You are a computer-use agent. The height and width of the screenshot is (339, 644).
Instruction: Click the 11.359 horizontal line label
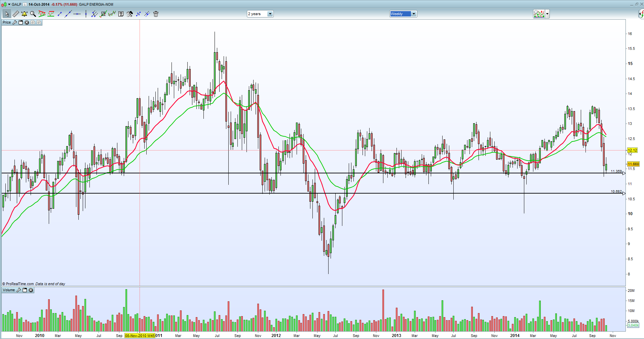(616, 171)
